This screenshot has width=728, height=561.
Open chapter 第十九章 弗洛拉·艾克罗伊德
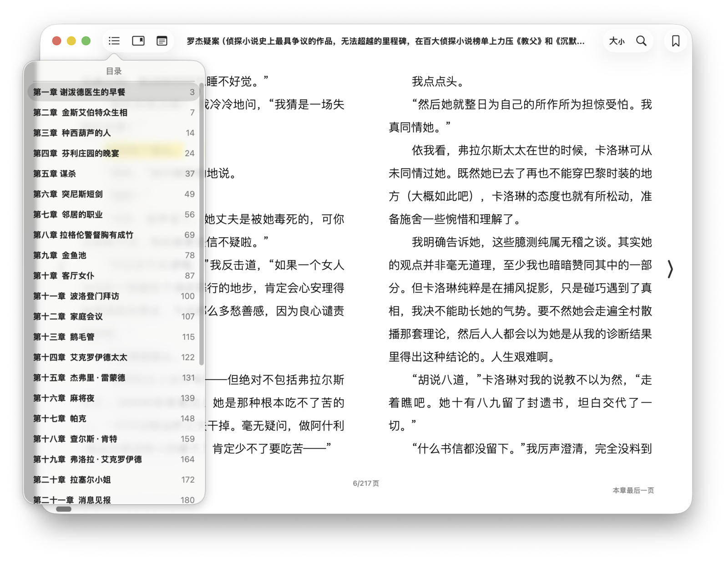pos(87,459)
